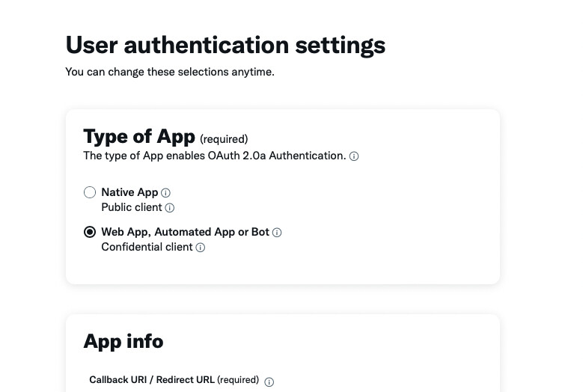Click info icon beside Confidential client
583x392 pixels.
coord(200,248)
